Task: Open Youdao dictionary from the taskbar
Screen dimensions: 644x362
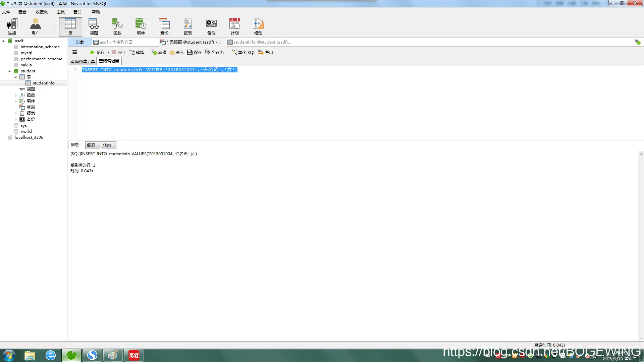Action: tap(133, 355)
